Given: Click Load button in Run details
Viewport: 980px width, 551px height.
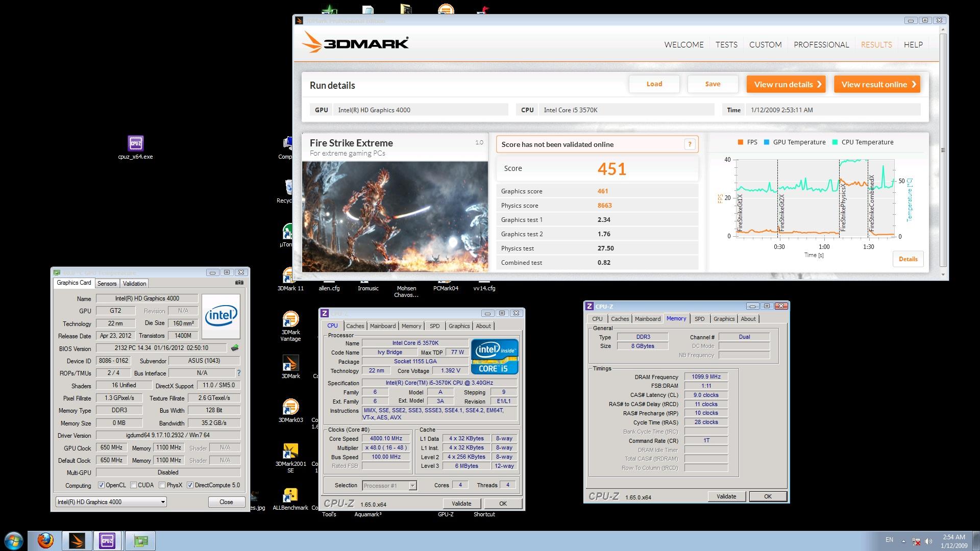Looking at the screenshot, I should click(x=654, y=84).
